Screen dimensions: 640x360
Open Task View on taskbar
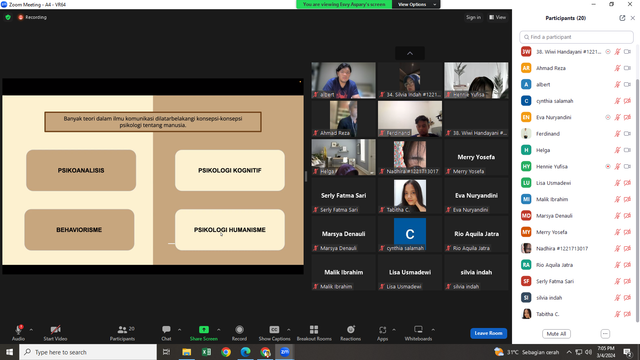click(167, 352)
